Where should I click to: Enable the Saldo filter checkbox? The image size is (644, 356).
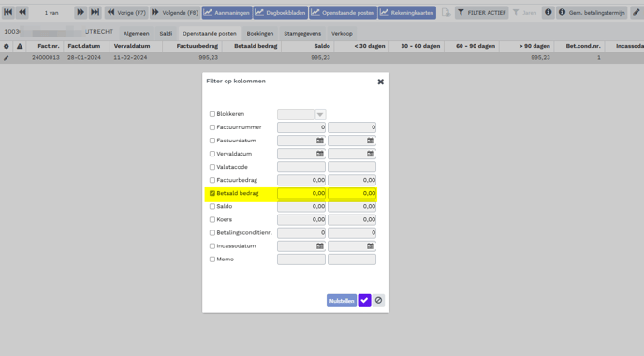coord(212,206)
